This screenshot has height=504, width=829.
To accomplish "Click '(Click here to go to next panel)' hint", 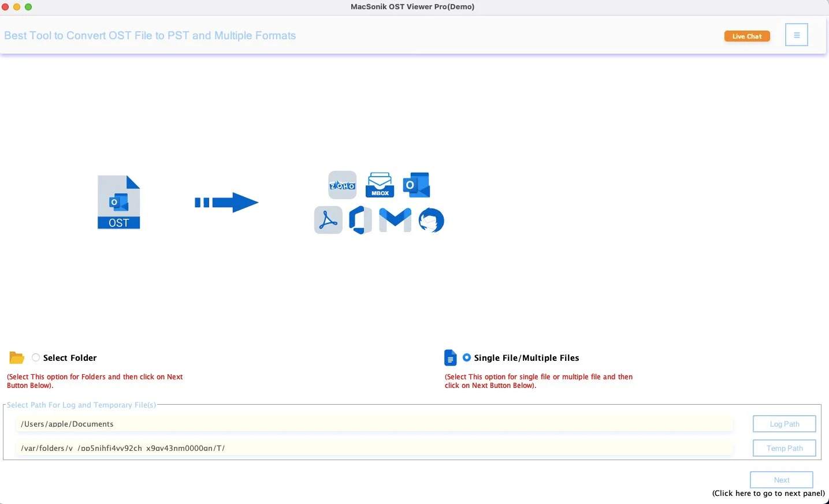I will (x=768, y=493).
